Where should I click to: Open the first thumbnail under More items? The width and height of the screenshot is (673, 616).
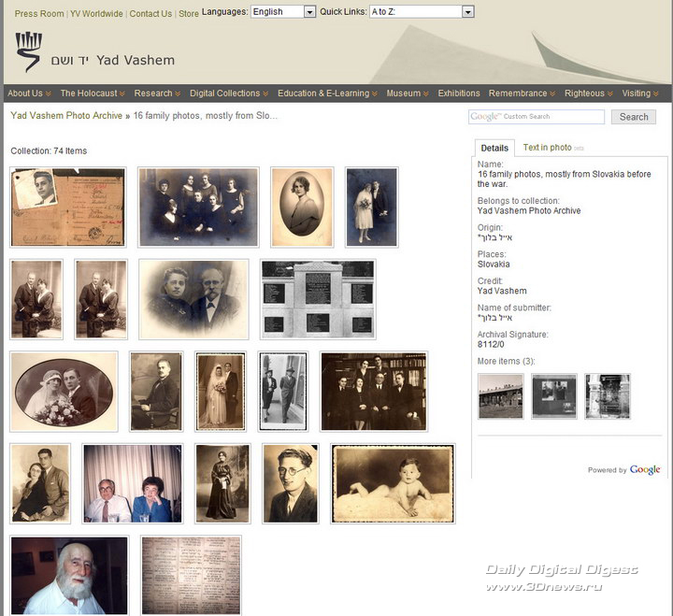click(500, 396)
